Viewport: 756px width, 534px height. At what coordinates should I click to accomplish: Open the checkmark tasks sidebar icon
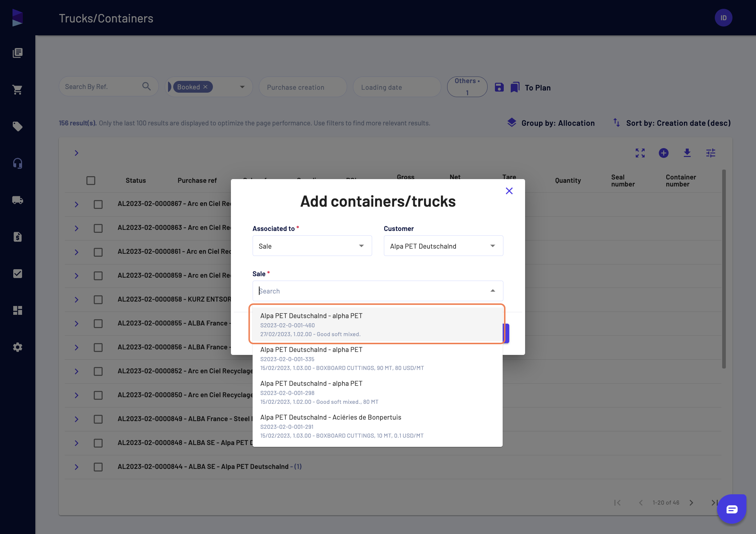[18, 274]
